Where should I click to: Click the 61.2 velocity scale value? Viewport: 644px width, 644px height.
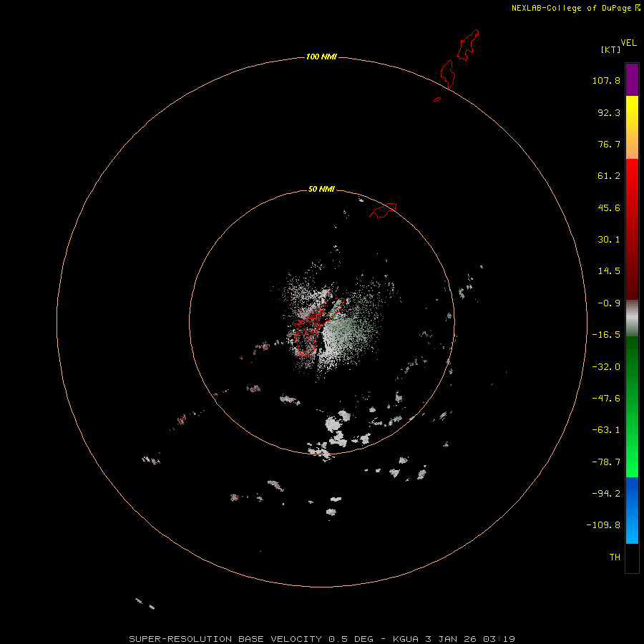pos(609,176)
